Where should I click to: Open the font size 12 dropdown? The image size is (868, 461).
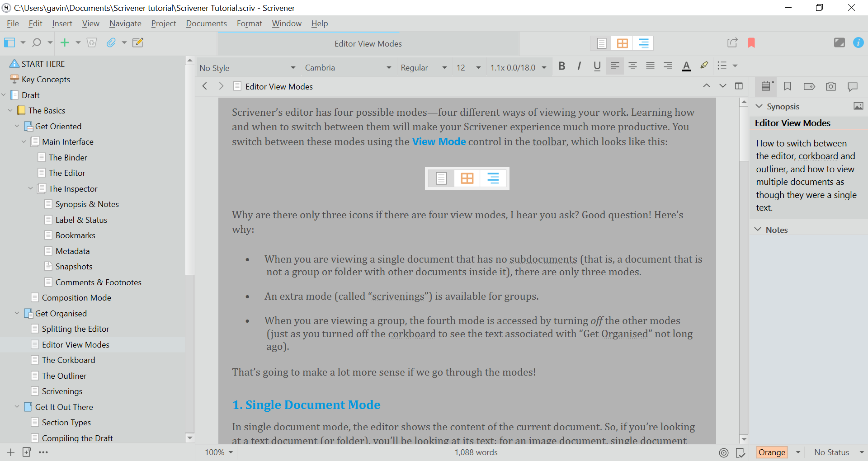point(469,68)
